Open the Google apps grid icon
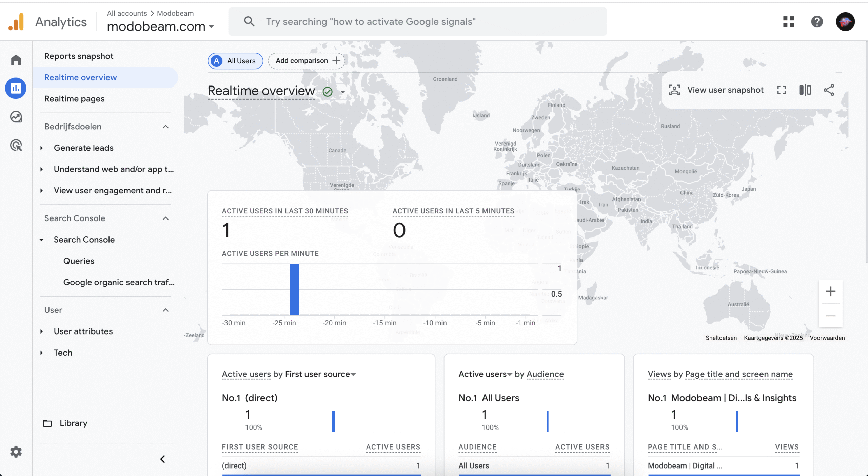Image resolution: width=868 pixels, height=476 pixels. (x=789, y=22)
